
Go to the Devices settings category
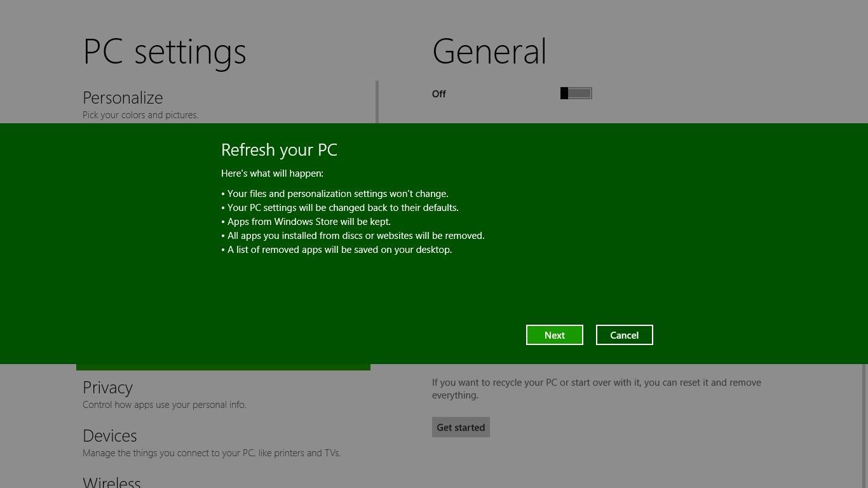click(109, 436)
